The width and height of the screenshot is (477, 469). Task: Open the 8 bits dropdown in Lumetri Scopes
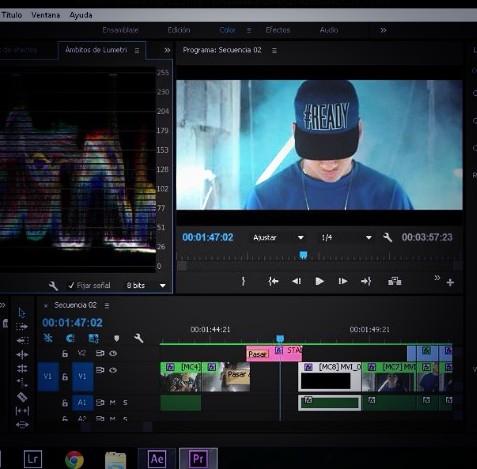click(x=146, y=285)
